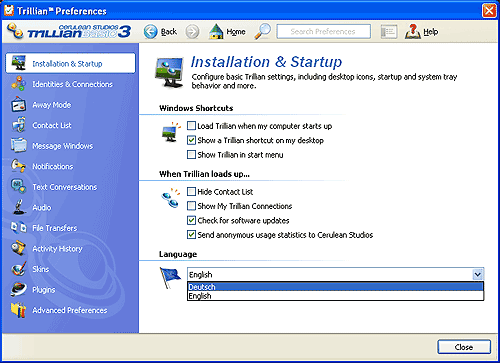The height and width of the screenshot is (363, 500).
Task: Click the Activity History sidebar icon
Action: click(x=18, y=248)
